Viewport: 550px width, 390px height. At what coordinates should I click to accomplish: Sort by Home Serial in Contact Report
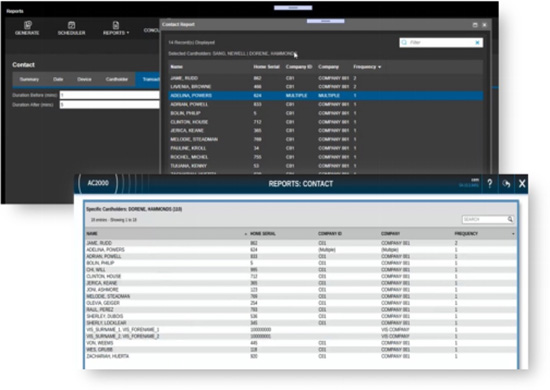point(266,67)
